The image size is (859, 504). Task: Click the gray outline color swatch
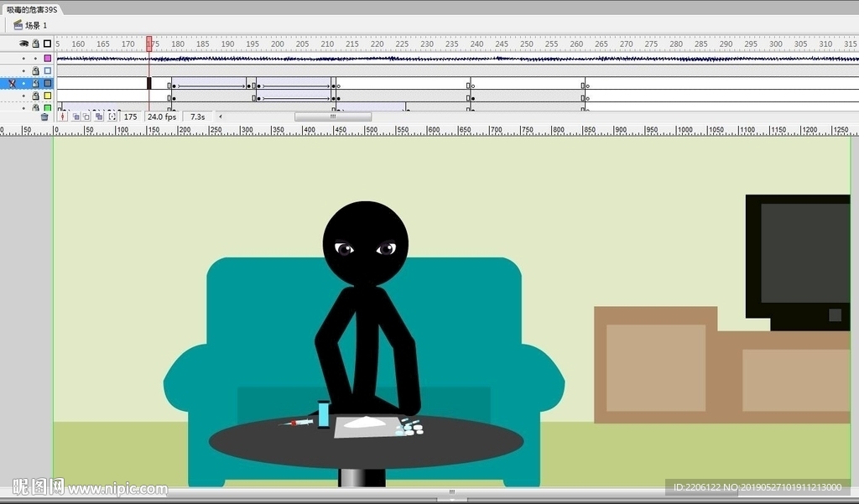tap(48, 83)
